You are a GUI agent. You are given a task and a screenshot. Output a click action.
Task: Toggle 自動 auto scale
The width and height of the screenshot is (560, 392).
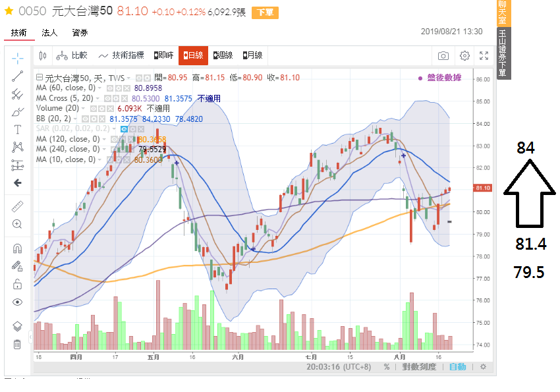tap(457, 367)
